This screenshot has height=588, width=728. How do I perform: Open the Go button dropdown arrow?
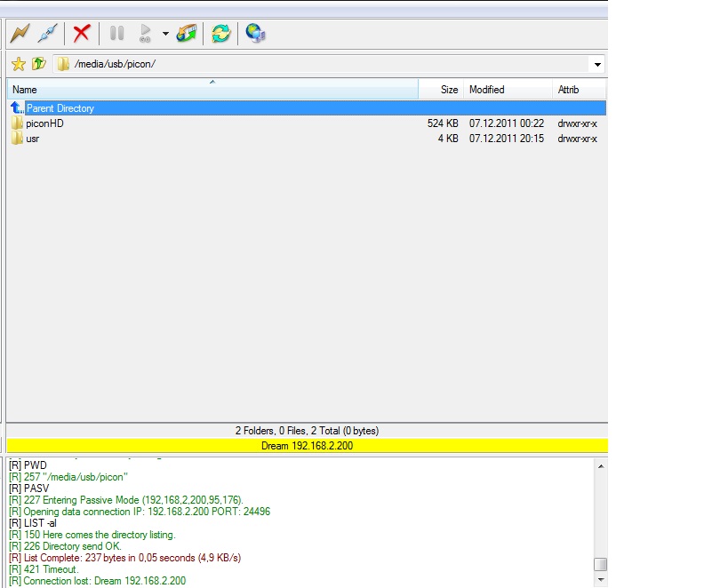pyautogui.click(x=165, y=35)
